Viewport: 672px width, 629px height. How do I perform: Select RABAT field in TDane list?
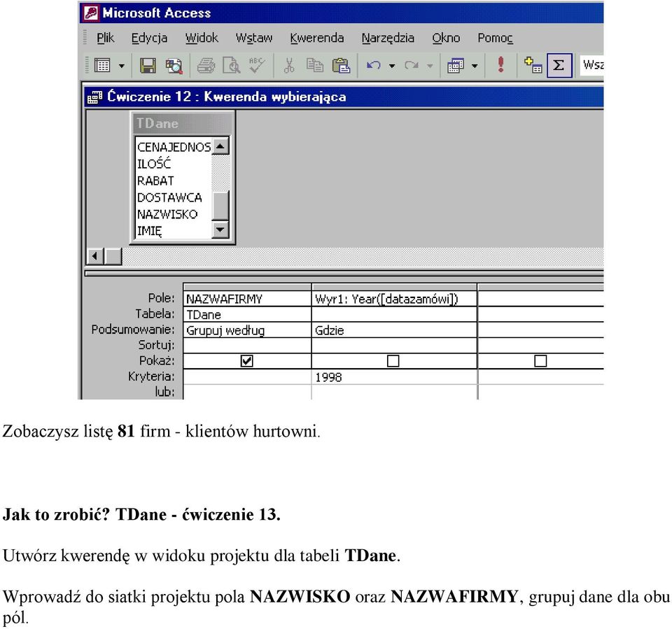click(174, 181)
